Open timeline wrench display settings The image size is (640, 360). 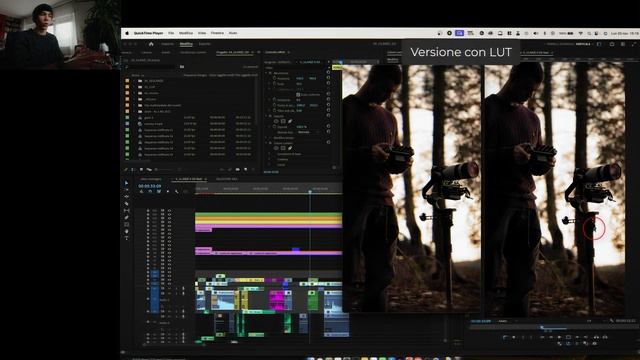coord(176,191)
